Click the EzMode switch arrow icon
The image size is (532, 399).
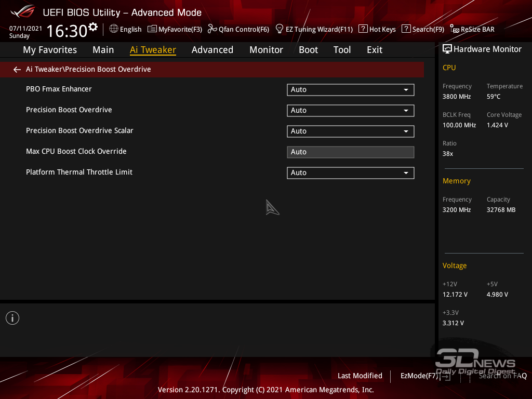click(445, 376)
